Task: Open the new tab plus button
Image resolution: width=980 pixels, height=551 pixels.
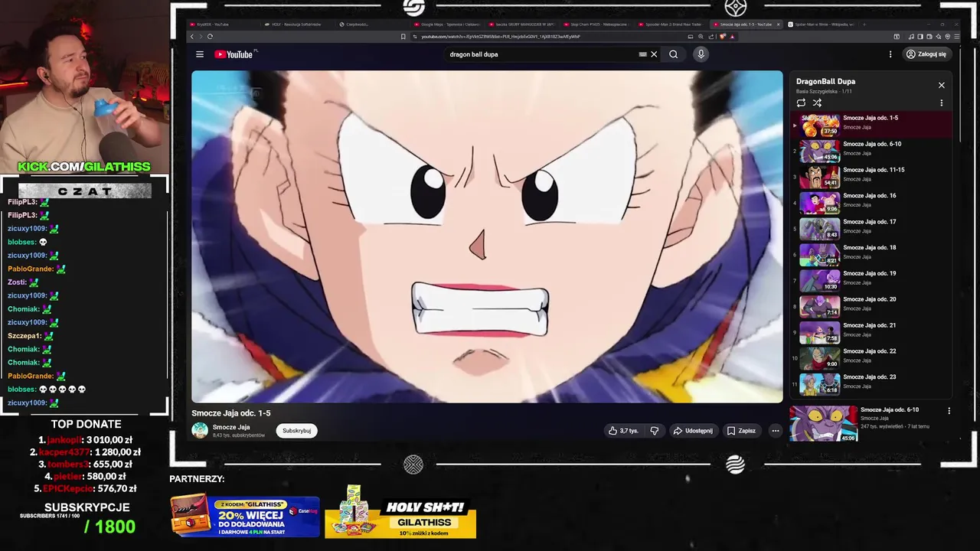Action: [864, 24]
